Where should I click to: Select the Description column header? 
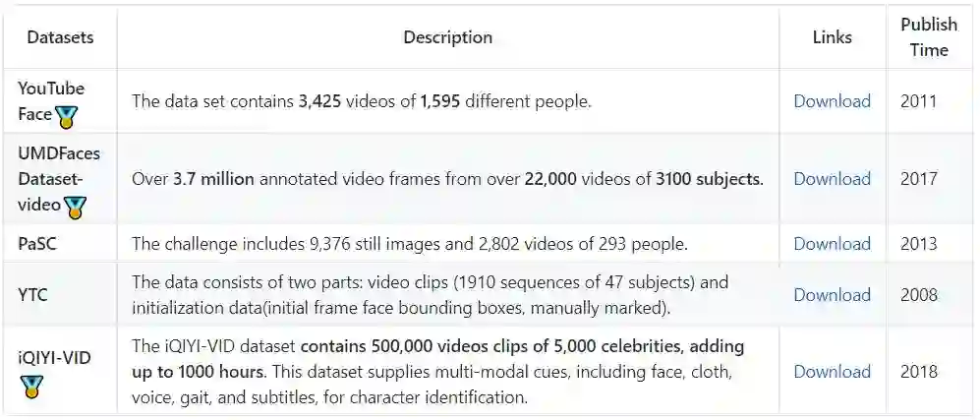click(x=447, y=37)
